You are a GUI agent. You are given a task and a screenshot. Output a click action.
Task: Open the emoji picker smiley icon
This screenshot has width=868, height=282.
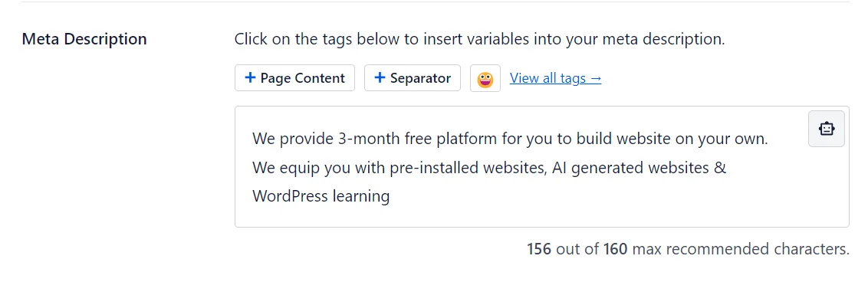[x=485, y=78]
